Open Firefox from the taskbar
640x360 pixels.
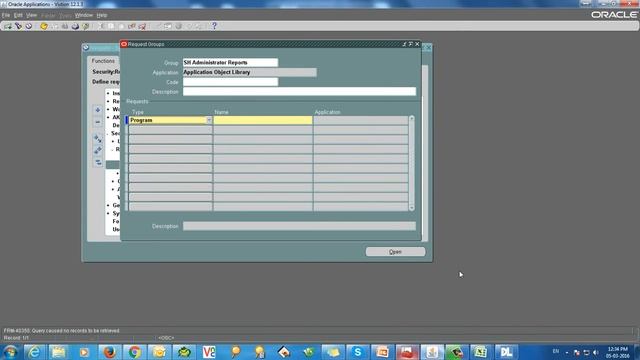pyautogui.click(x=109, y=352)
